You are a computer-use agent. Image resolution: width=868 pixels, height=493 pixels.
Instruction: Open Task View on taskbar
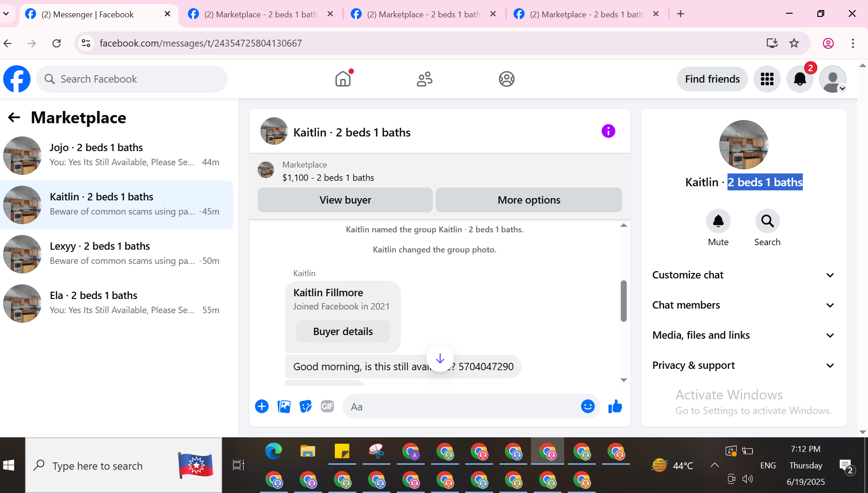click(x=238, y=465)
